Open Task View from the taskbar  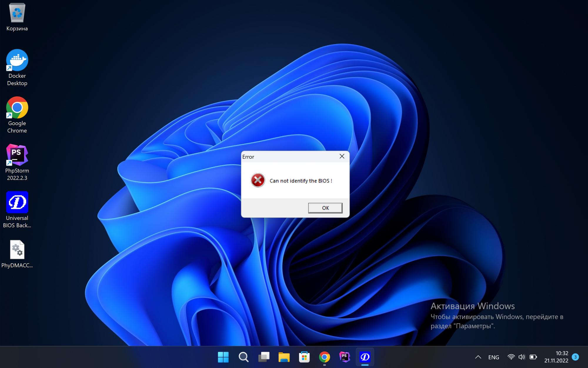(x=264, y=357)
